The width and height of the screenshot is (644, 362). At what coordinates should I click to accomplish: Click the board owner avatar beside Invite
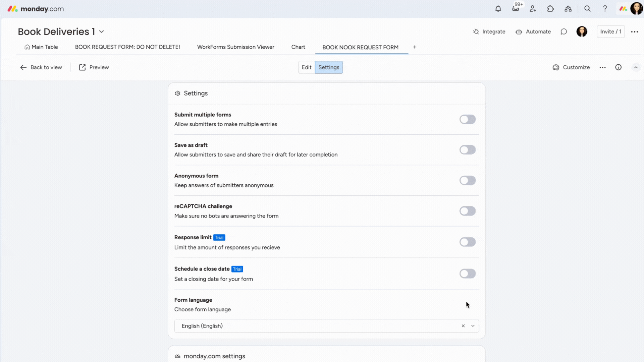click(x=582, y=32)
